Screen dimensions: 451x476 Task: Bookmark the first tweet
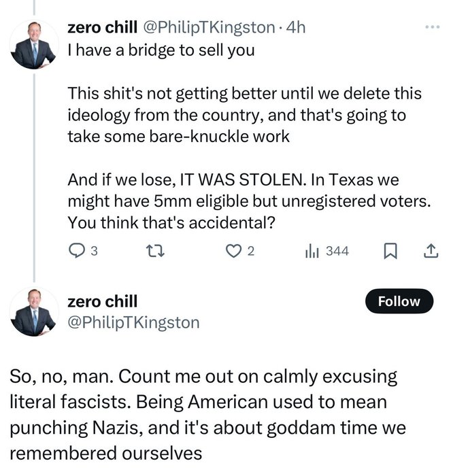point(390,251)
